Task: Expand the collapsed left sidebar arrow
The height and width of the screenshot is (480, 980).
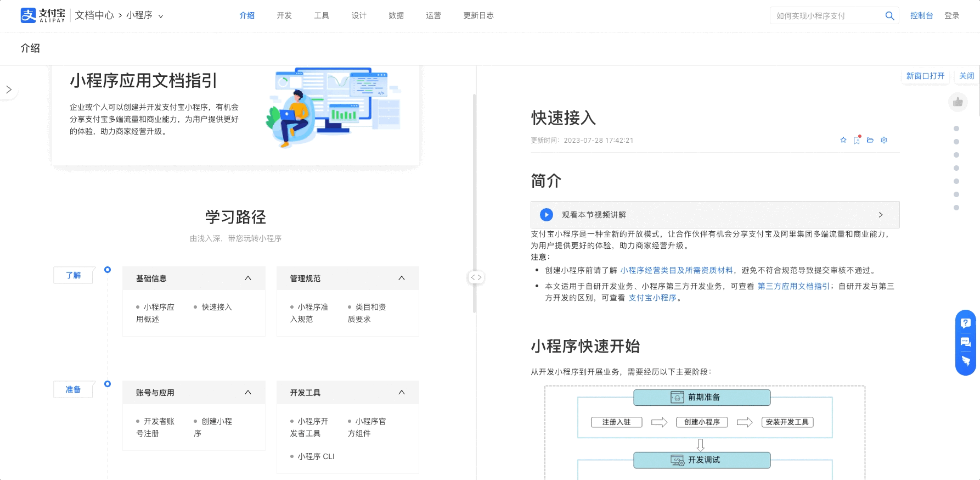Action: (x=9, y=90)
